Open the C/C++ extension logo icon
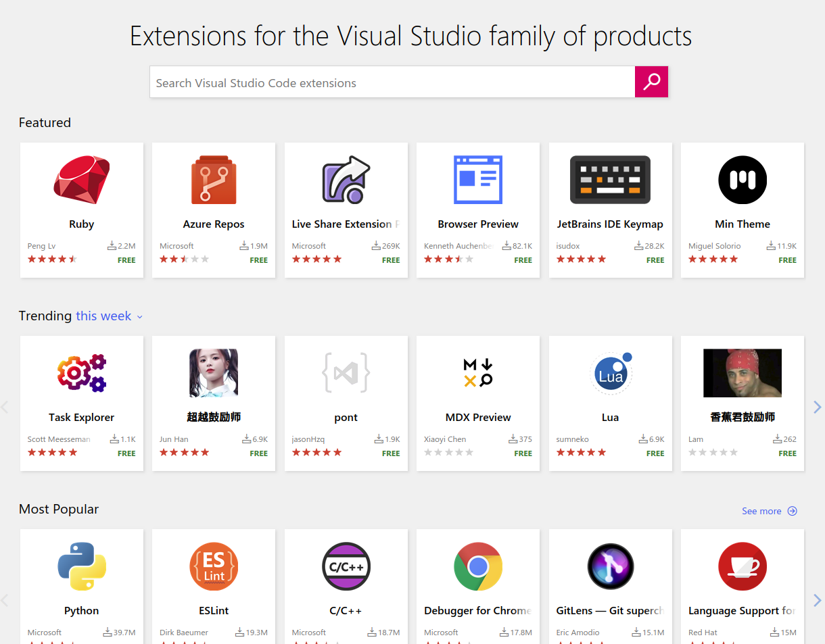 pyautogui.click(x=346, y=566)
